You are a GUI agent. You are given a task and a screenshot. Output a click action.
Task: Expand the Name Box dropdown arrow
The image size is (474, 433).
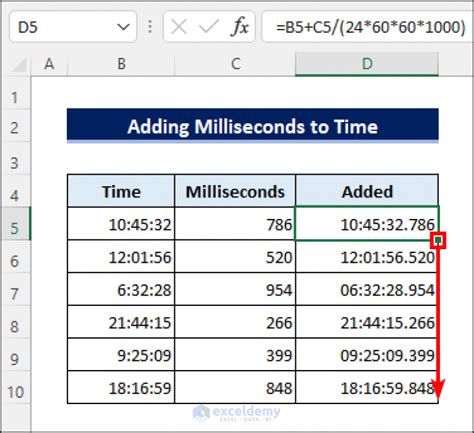coord(124,27)
